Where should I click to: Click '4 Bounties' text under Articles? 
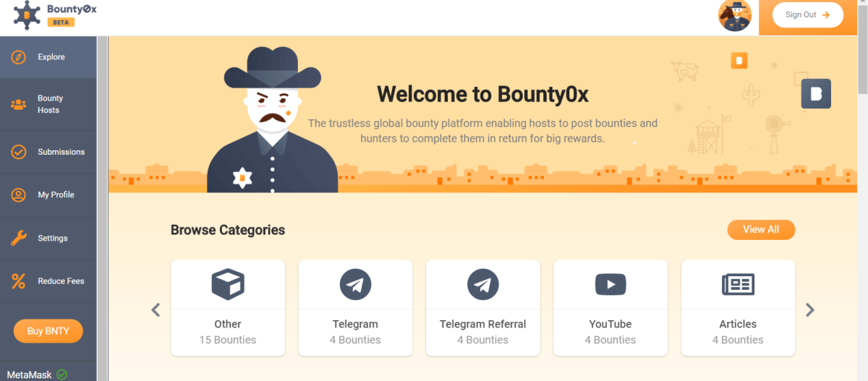pyautogui.click(x=738, y=340)
